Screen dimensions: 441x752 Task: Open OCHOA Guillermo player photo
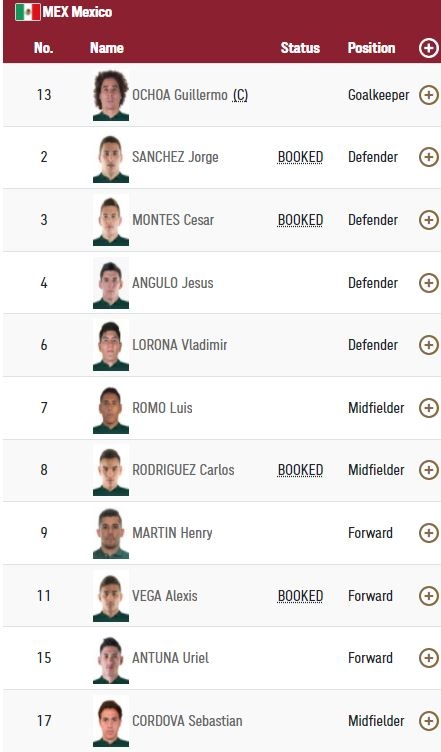pos(111,95)
